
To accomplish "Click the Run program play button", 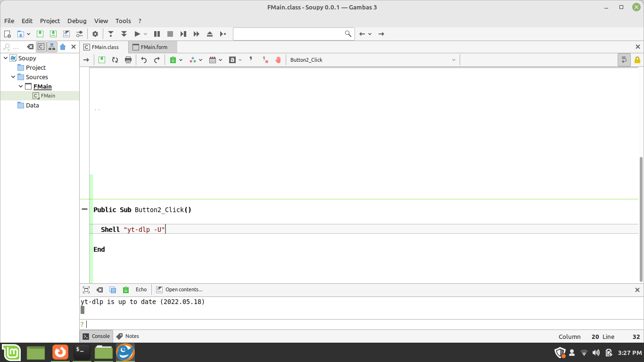I will 137,34.
